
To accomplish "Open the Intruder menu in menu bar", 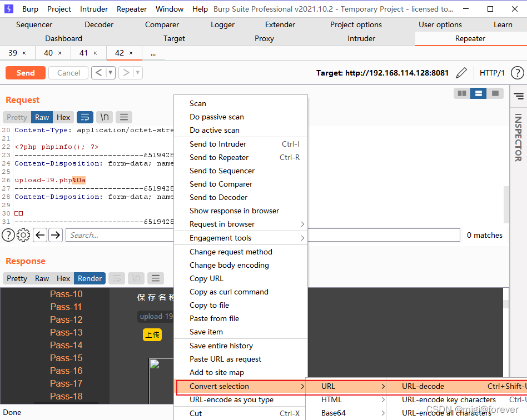I will click(94, 9).
